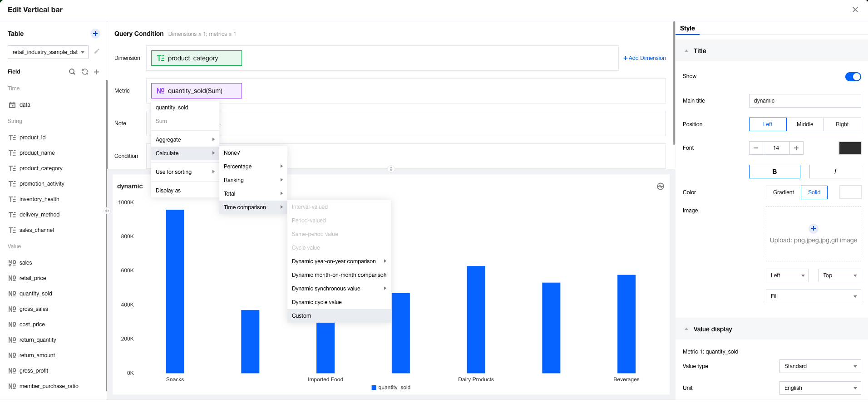
Task: Expand the Aggregate submenu
Action: click(185, 140)
